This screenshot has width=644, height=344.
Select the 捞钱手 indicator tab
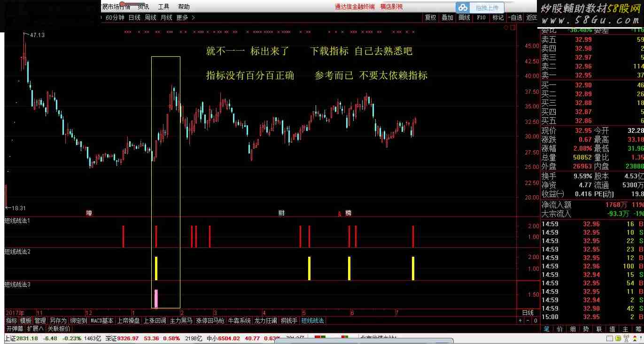[289, 321]
